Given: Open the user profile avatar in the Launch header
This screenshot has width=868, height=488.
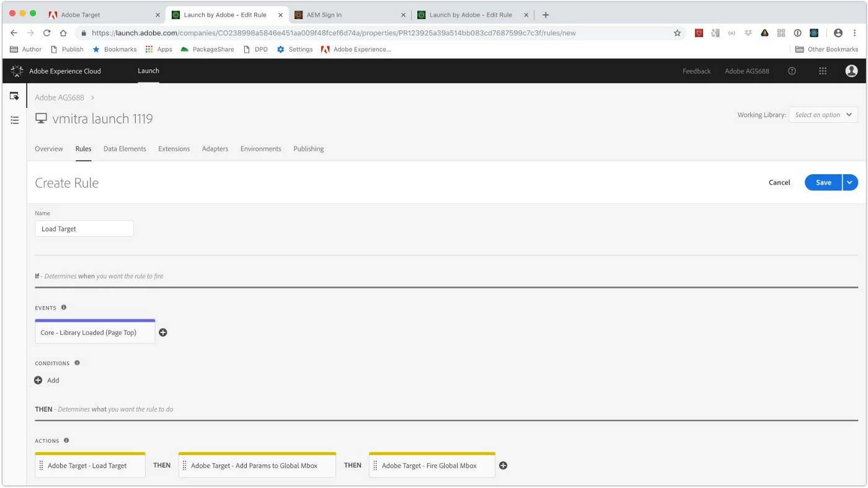Looking at the screenshot, I should click(x=851, y=71).
